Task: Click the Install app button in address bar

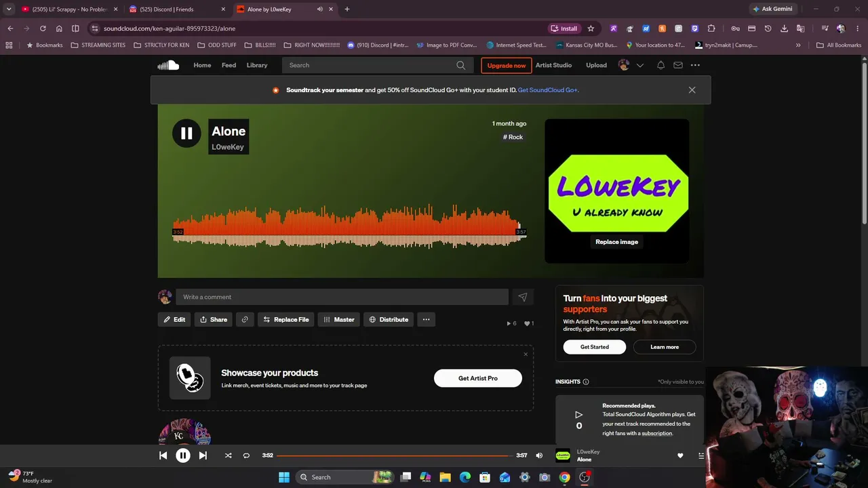Action: pos(564,28)
